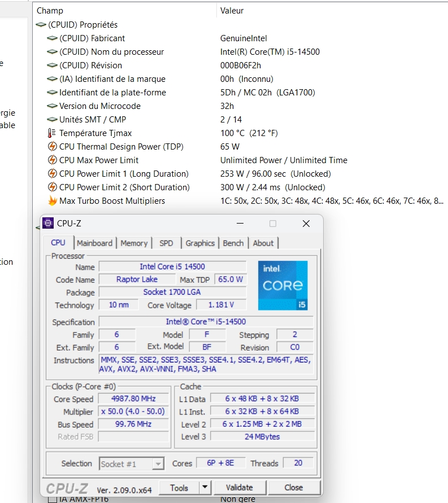Open the Memory tab
This screenshot has height=503, width=448.
[x=134, y=243]
